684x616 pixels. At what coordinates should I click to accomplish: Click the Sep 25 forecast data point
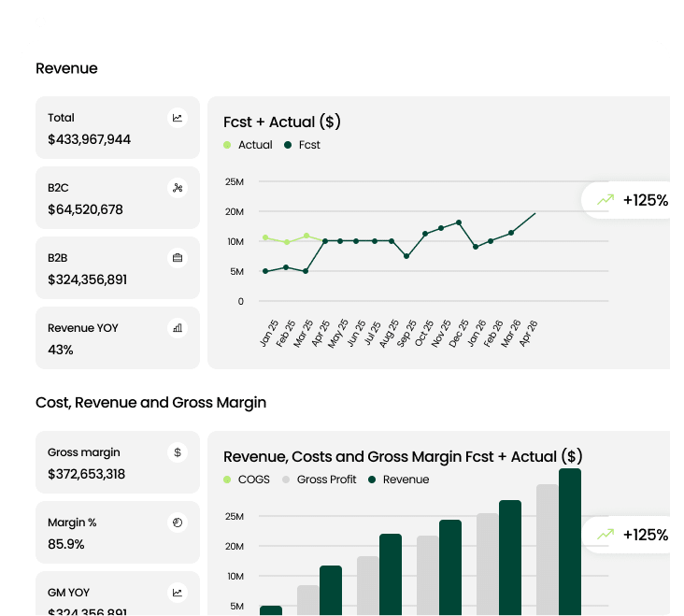tap(406, 256)
